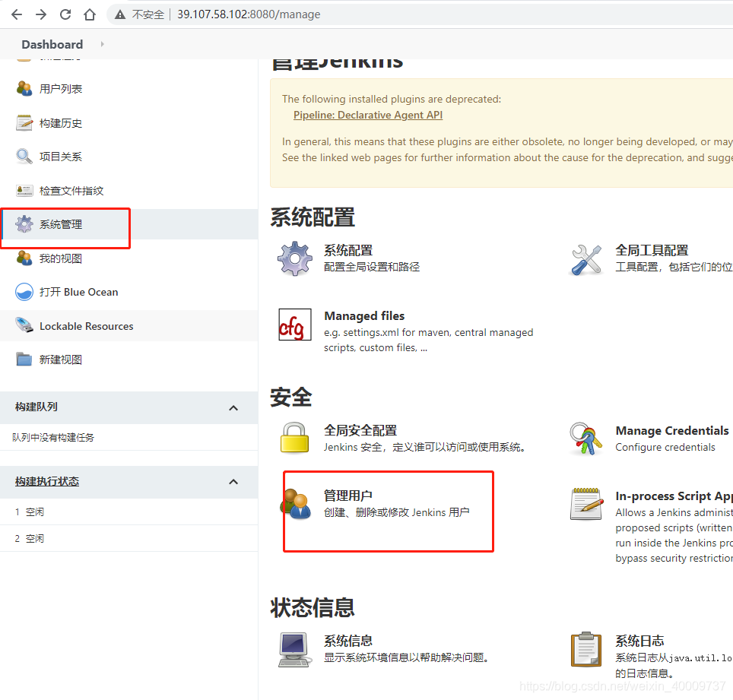Reload the page with the refresh icon
The image size is (733, 700).
[x=65, y=14]
